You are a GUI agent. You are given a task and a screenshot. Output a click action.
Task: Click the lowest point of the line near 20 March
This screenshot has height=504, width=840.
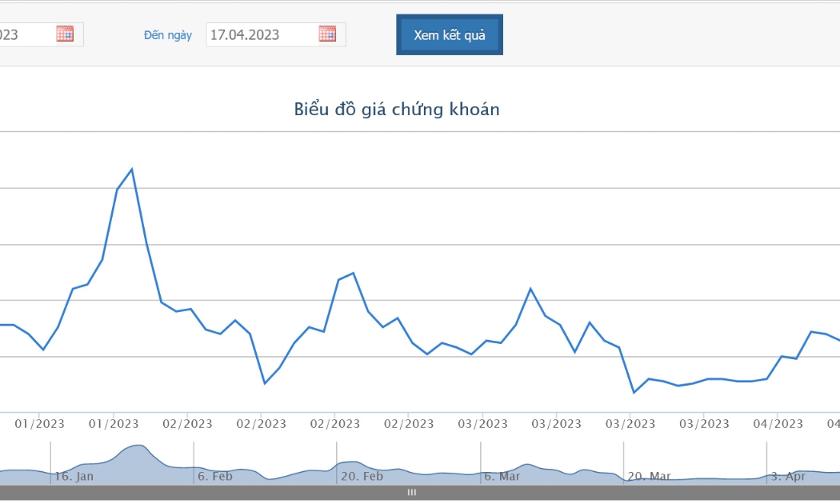coord(634,393)
